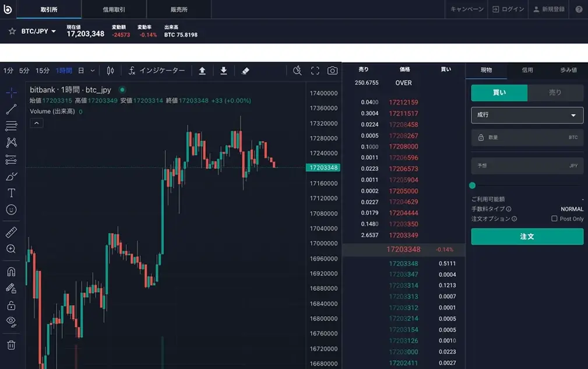This screenshot has height=369, width=588.
Task: Switch to the 信用取引 tab
Action: click(114, 9)
